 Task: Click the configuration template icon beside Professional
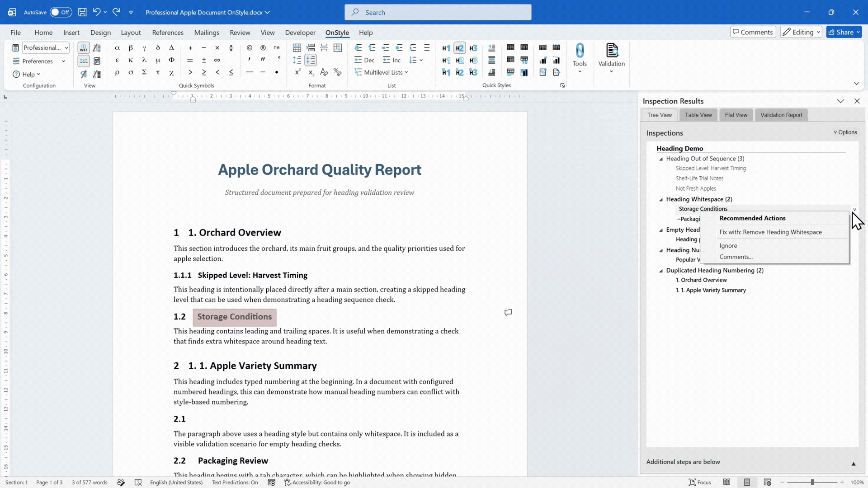tap(15, 48)
